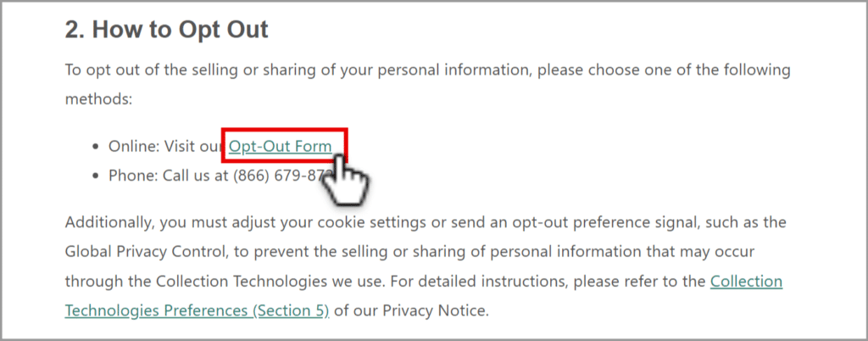
Task: Click the "Phone: Call us at" text
Action: coord(169,176)
